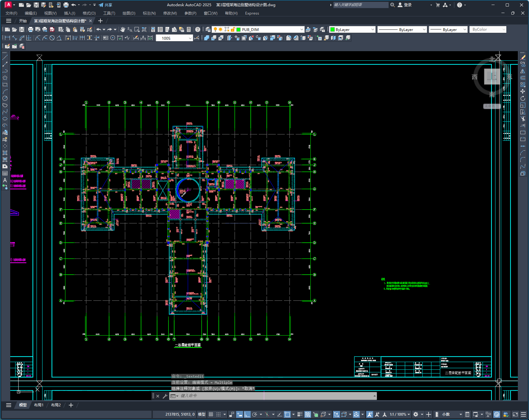This screenshot has width=529, height=420.
Task: Click 登录 to sign in
Action: pos(408,5)
